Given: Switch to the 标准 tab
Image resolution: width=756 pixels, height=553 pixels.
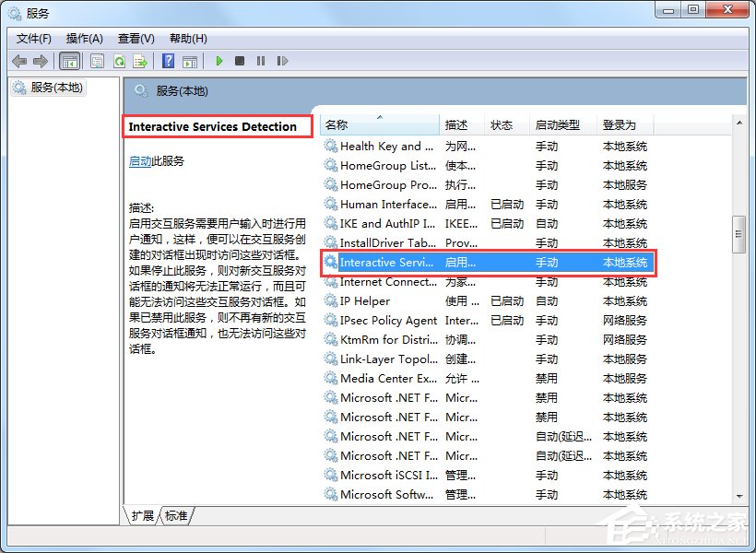Looking at the screenshot, I should pyautogui.click(x=175, y=516).
